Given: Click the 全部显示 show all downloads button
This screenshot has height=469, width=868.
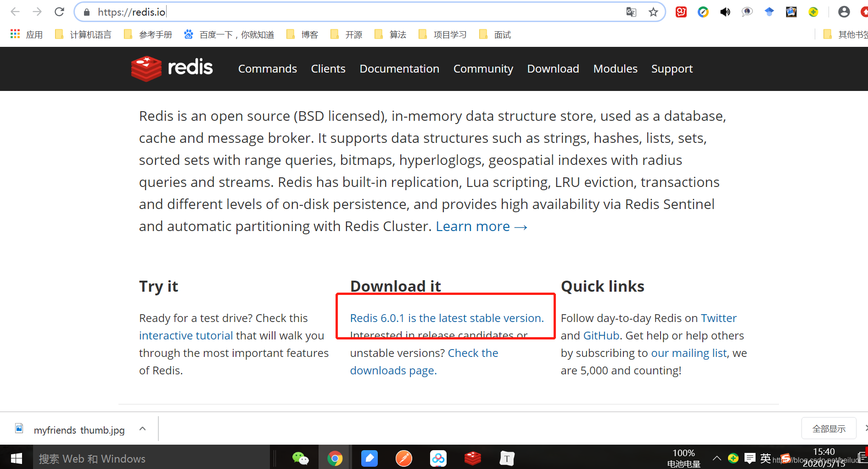Looking at the screenshot, I should pyautogui.click(x=829, y=429).
